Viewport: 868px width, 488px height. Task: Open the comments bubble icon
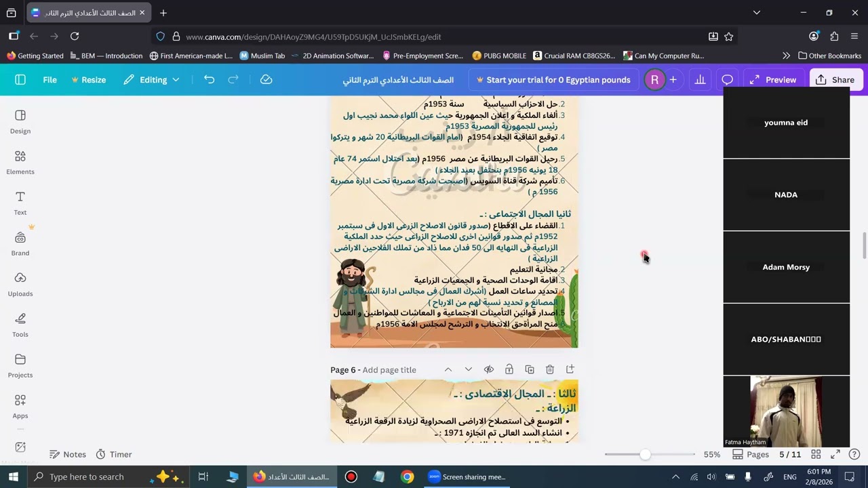727,80
